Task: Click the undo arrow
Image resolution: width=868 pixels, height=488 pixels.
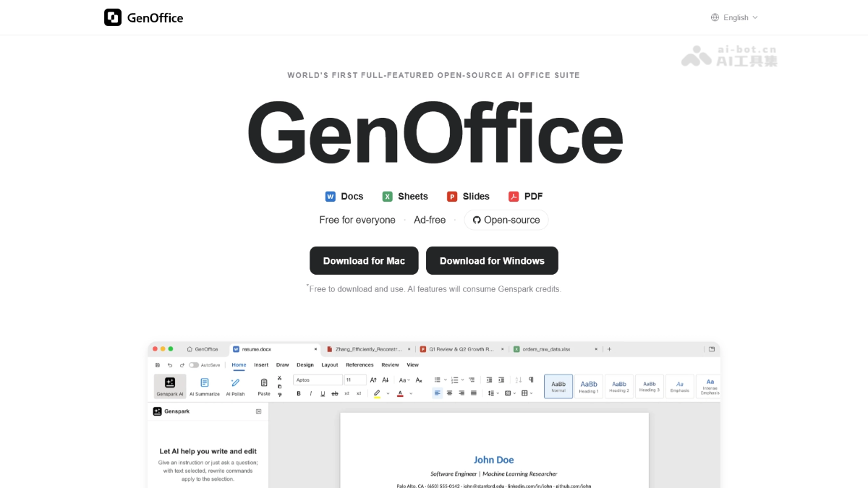Action: click(170, 365)
